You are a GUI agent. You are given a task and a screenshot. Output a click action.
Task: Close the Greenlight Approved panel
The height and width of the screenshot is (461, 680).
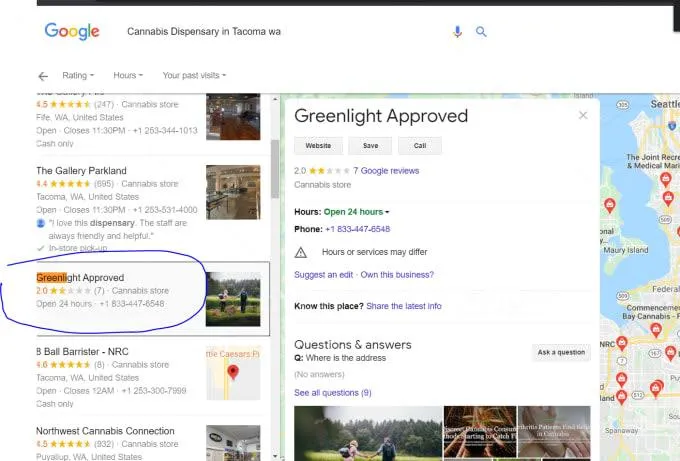point(583,115)
